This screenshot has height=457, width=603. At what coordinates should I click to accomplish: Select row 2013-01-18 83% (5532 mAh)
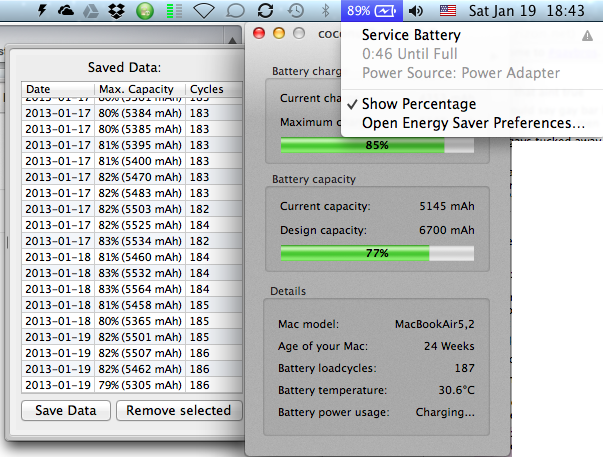click(x=132, y=273)
